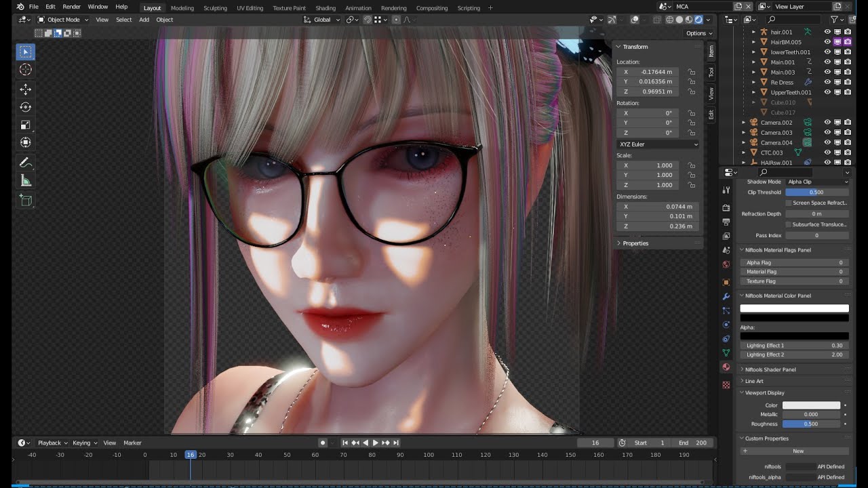
Task: Open the Keying popover
Action: 85,443
